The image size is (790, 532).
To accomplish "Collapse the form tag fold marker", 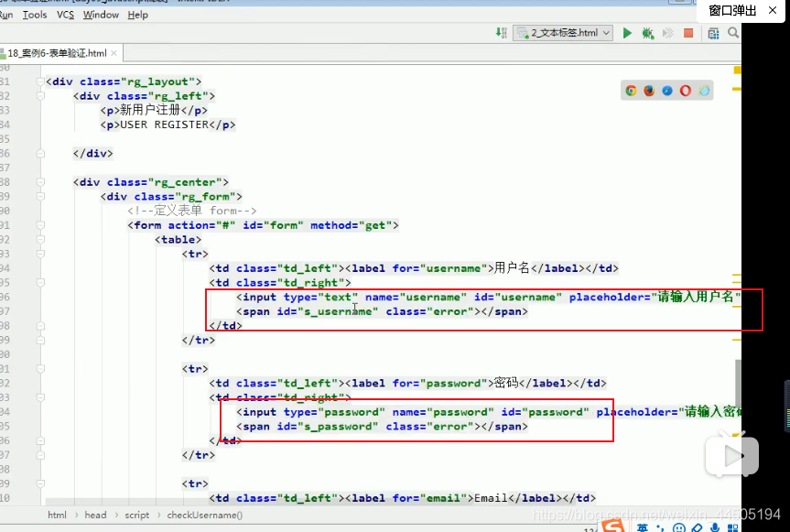I will pyautogui.click(x=40, y=225).
